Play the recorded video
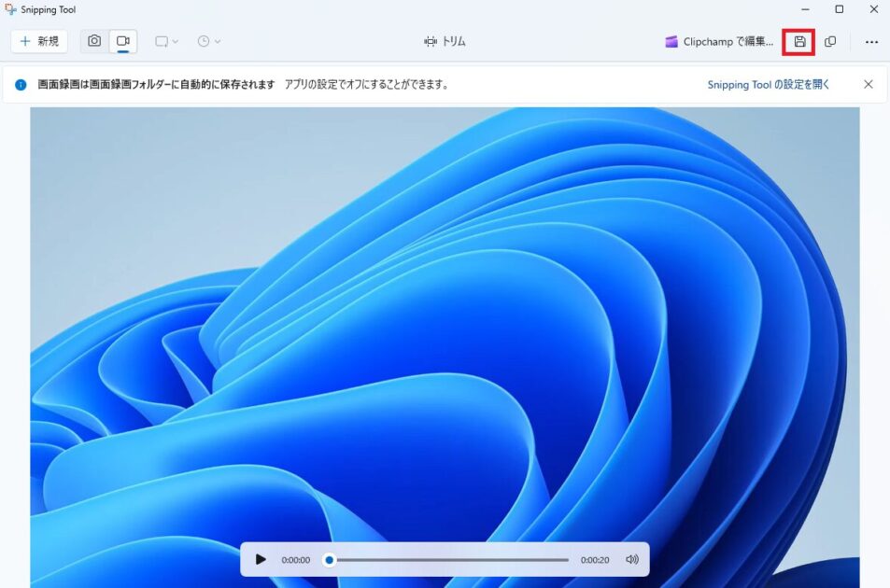Viewport: 890px width, 588px height. pyautogui.click(x=261, y=560)
